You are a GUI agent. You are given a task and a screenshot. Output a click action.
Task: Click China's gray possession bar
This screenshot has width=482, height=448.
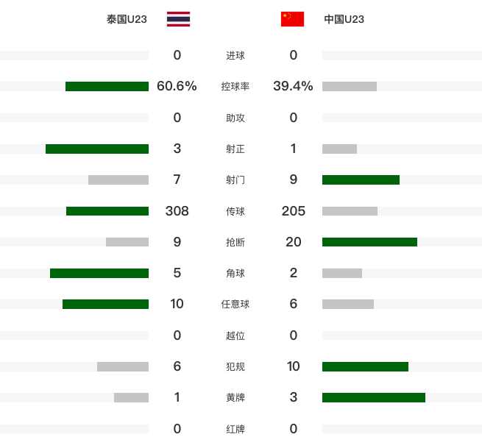[x=350, y=86]
